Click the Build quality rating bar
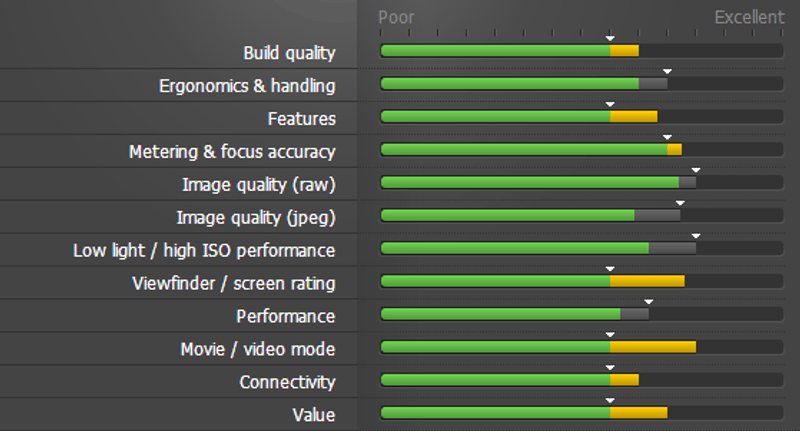This screenshot has width=800, height=431. (x=581, y=51)
